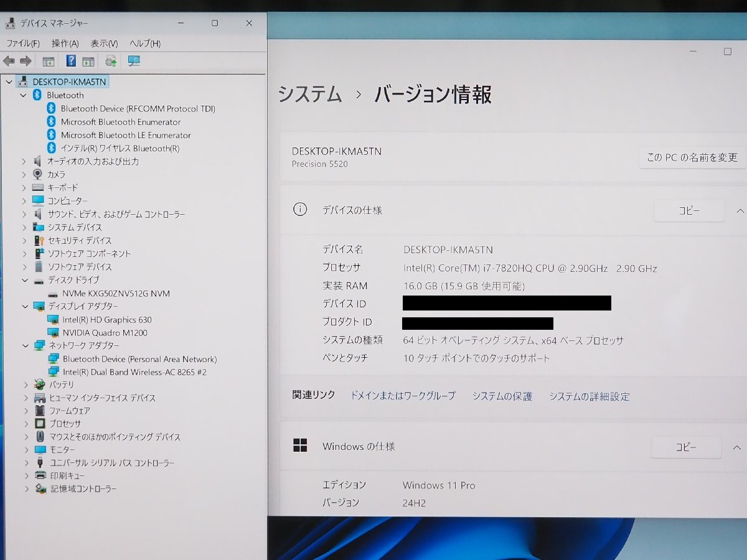Toggle the show/hide console tree toolbar icon
This screenshot has width=747, height=560.
tap(48, 61)
